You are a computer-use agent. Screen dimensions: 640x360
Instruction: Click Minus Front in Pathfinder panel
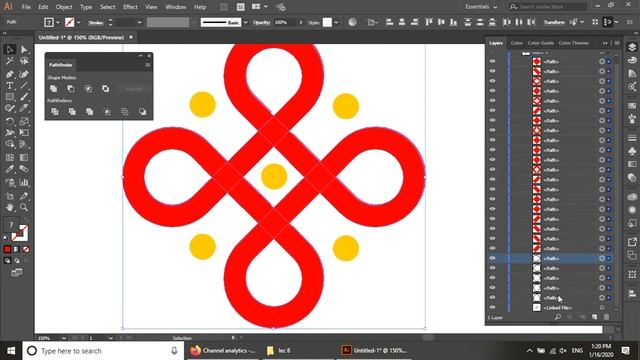[x=71, y=89]
